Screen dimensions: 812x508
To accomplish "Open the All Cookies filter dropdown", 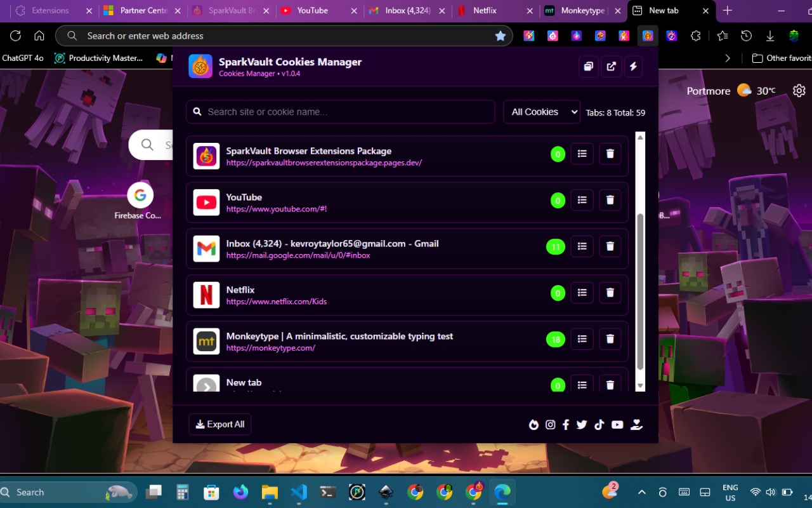I will (542, 112).
